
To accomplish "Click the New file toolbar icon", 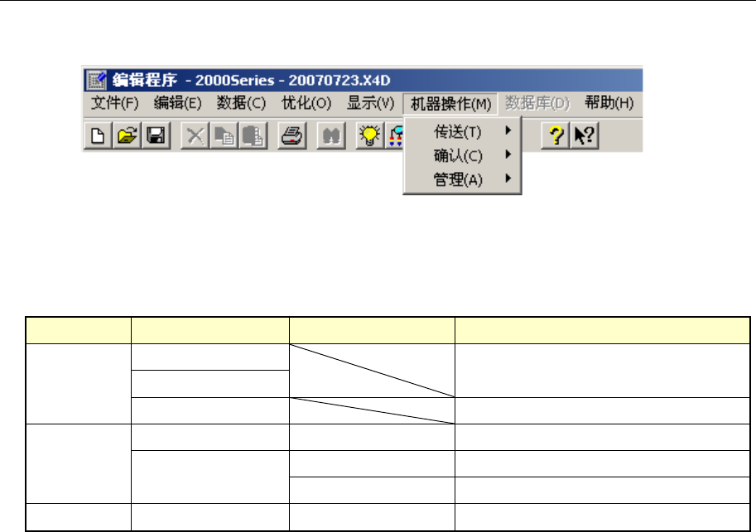I will tap(98, 136).
